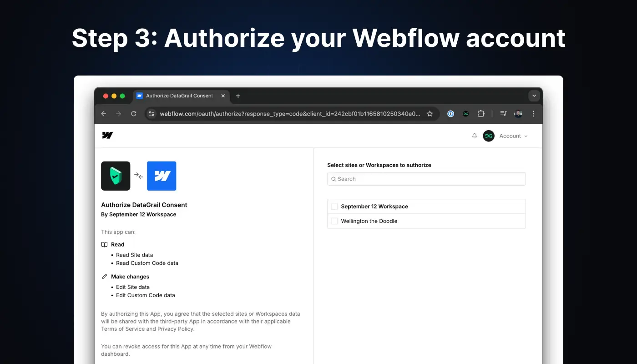
Task: Check the September 12 Workspace checkbox
Action: [334, 206]
